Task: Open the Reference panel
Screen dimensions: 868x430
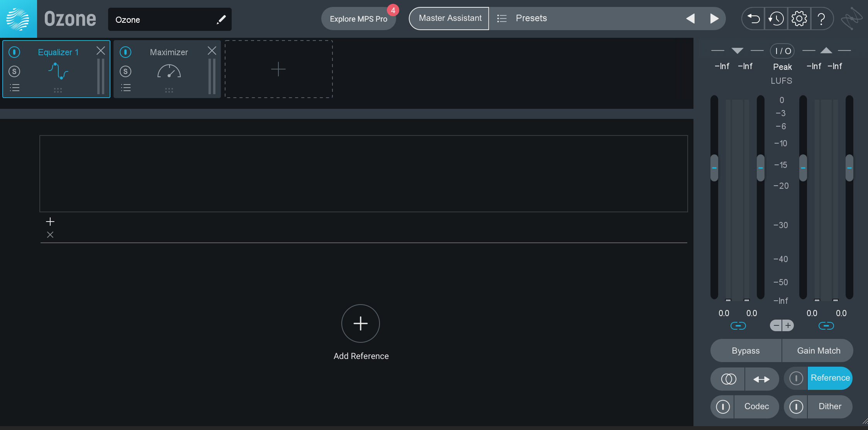Action: [x=830, y=378]
